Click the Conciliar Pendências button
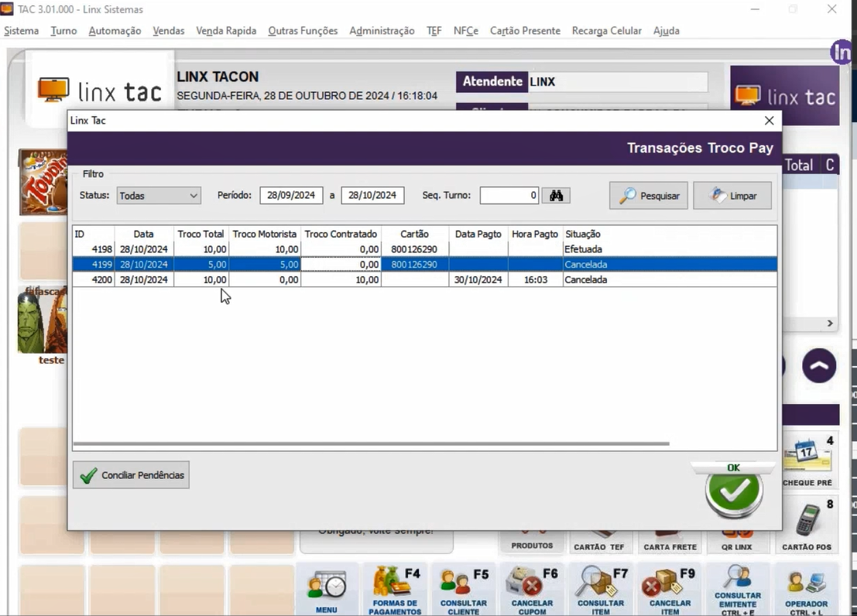The image size is (857, 616). pyautogui.click(x=131, y=475)
